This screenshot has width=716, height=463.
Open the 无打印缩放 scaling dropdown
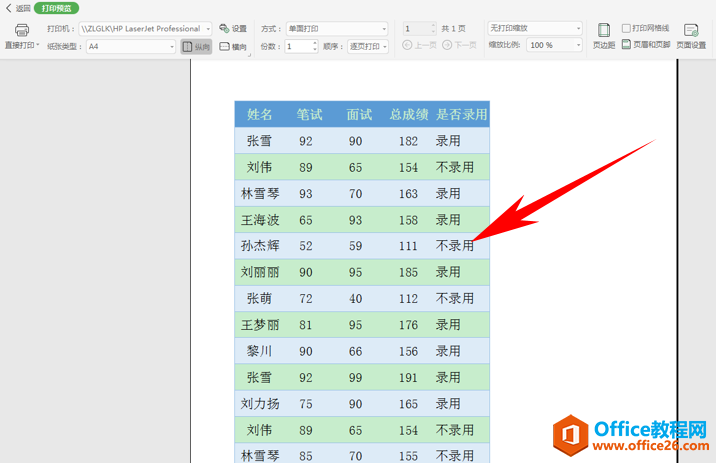[x=535, y=28]
